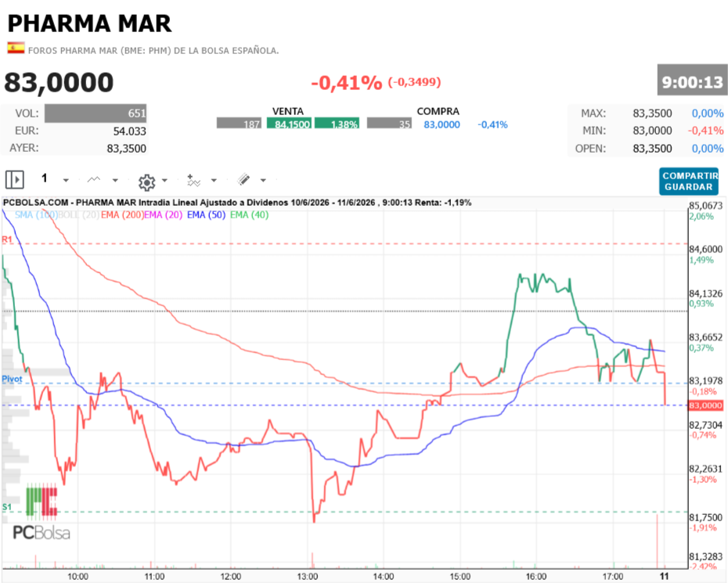This screenshot has height=583, width=728.
Task: Click the MIN value 83,0000
Action: (652, 131)
